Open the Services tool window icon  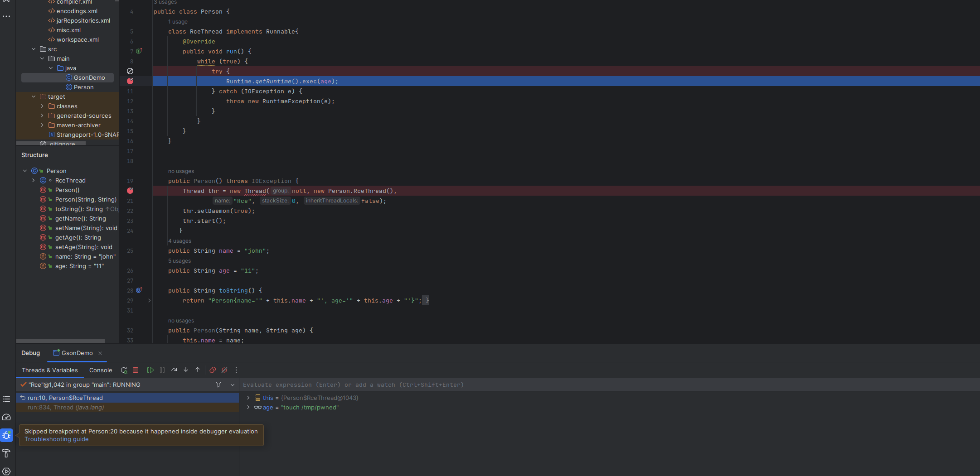[x=6, y=471]
